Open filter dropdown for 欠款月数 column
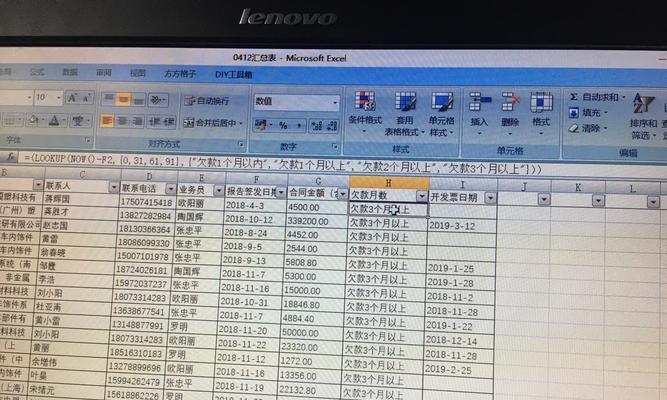667x400 pixels. pos(422,196)
